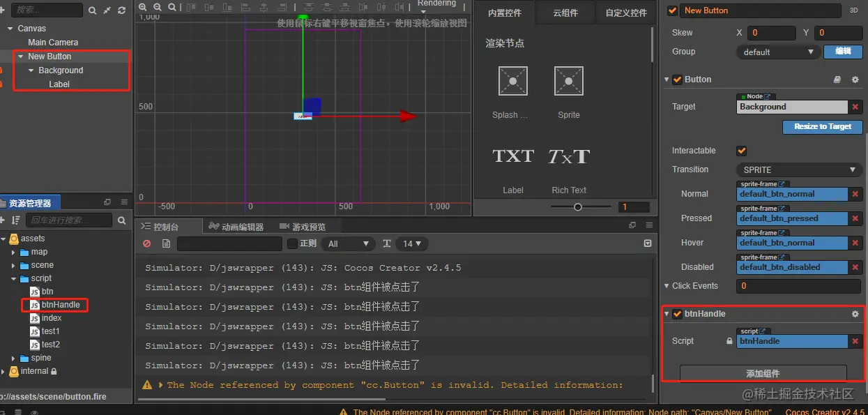This screenshot has height=415, width=868.
Task: Open the Group default dropdown
Action: [x=778, y=52]
